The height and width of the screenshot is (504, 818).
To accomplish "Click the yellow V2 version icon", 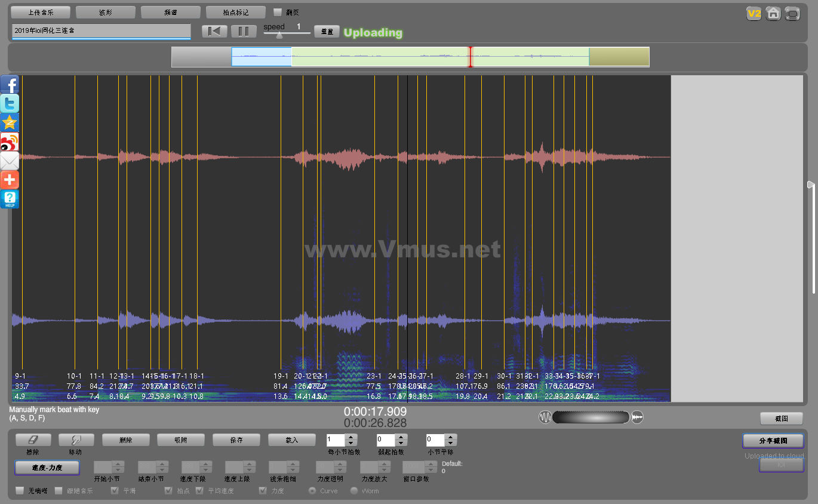I will pyautogui.click(x=754, y=13).
